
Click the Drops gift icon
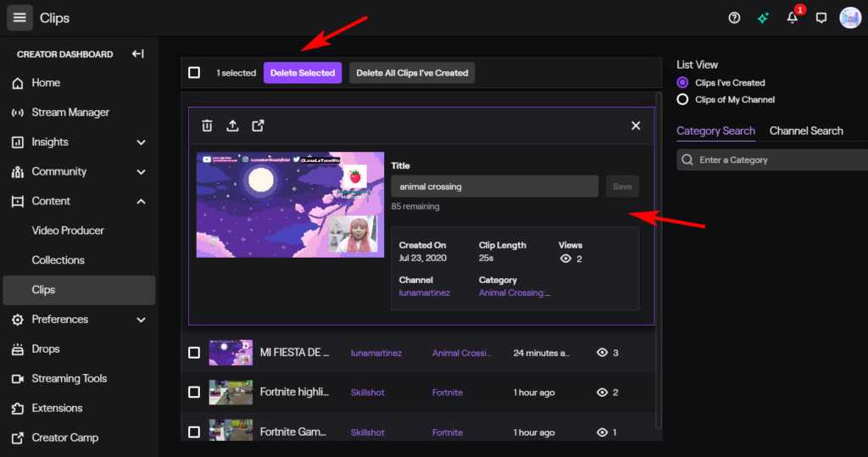[18, 349]
